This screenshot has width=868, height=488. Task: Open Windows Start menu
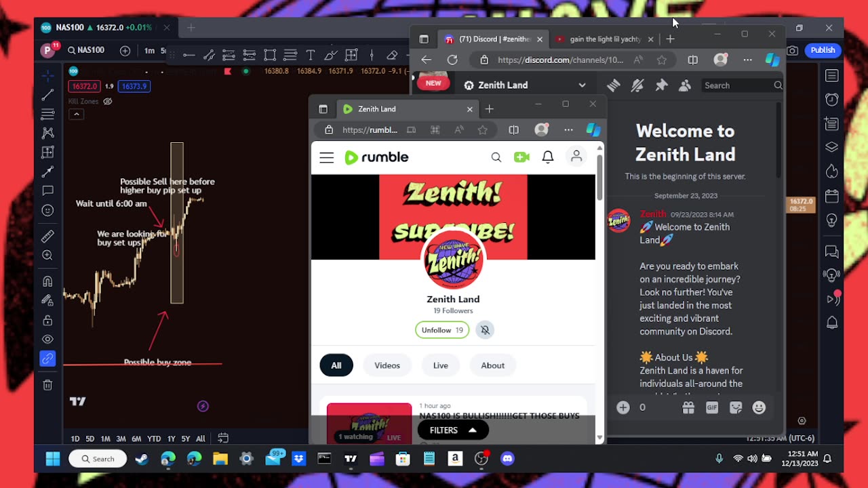pos(53,459)
